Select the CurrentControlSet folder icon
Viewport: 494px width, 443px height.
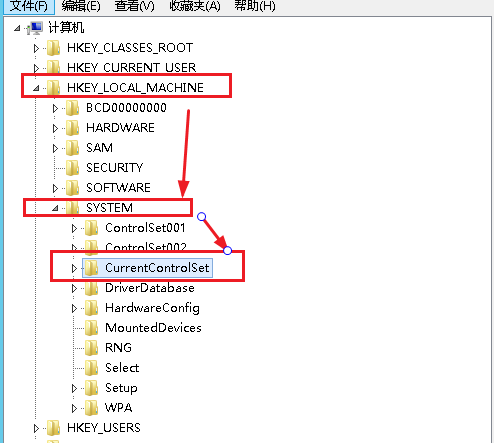pyautogui.click(x=91, y=268)
